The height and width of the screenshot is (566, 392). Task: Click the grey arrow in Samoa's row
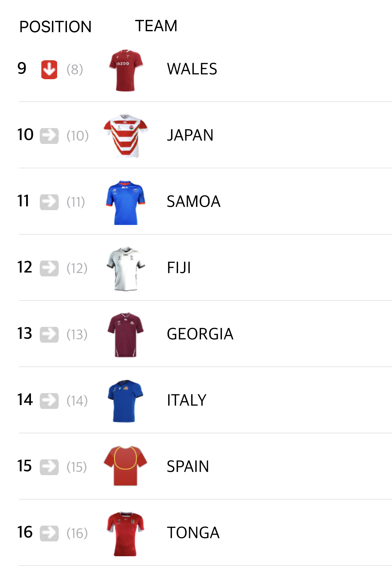click(x=49, y=202)
